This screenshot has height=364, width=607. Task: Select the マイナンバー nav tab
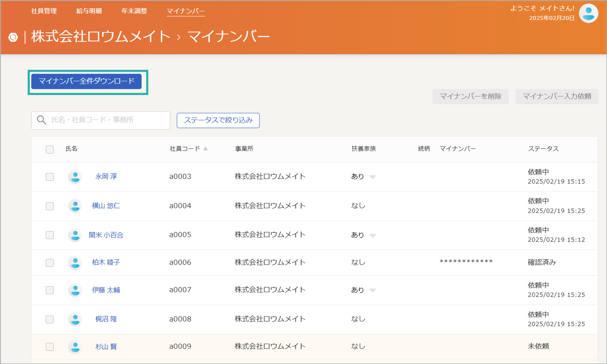(x=186, y=11)
